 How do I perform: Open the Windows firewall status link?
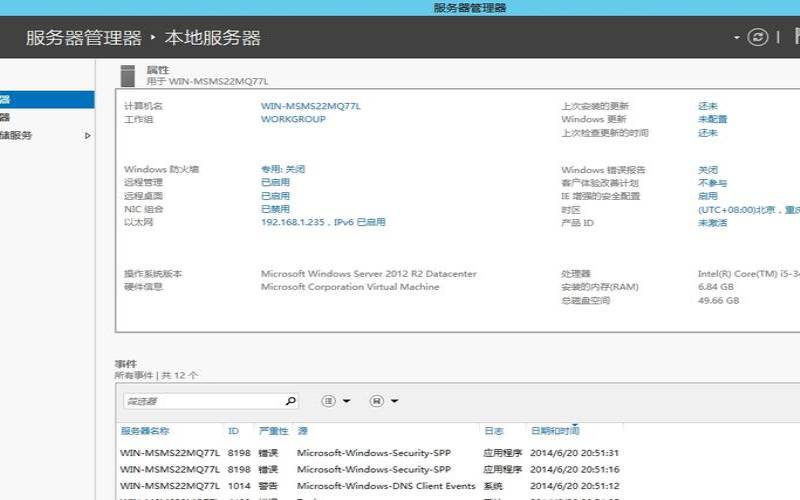pos(283,169)
